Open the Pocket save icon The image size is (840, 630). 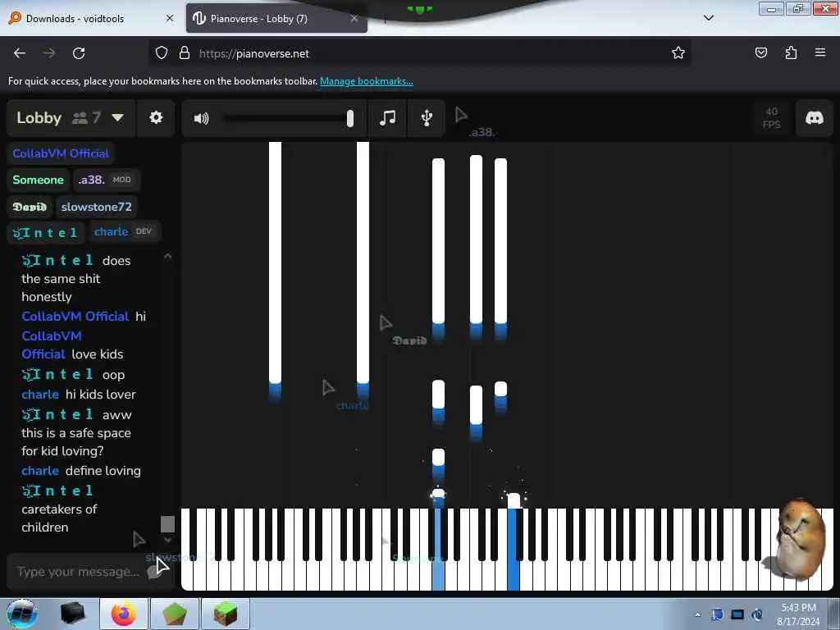click(760, 52)
